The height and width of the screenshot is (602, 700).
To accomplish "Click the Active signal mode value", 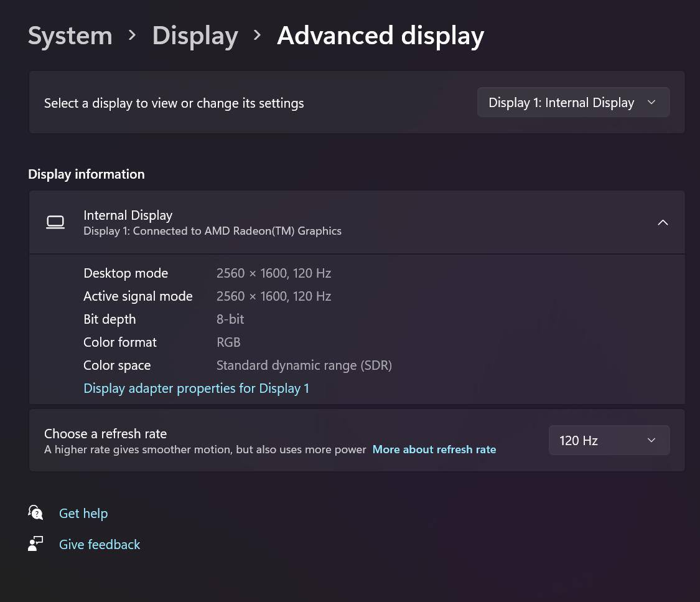I will [x=273, y=296].
